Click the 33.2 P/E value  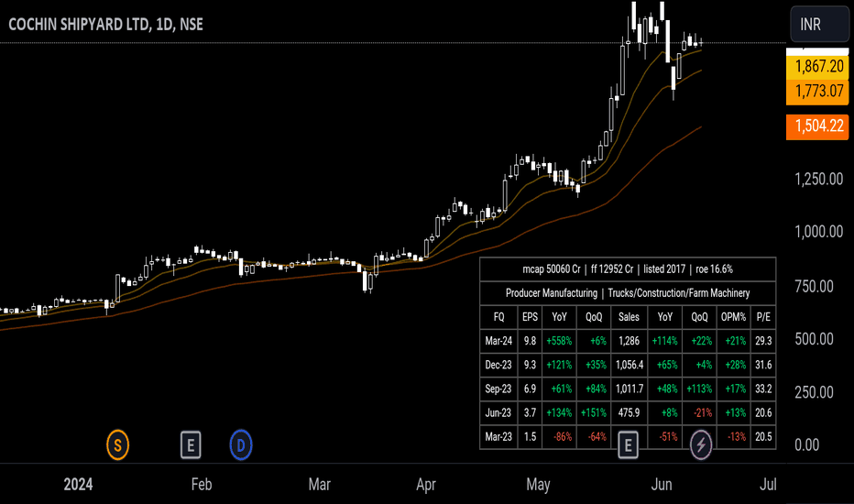(x=763, y=389)
